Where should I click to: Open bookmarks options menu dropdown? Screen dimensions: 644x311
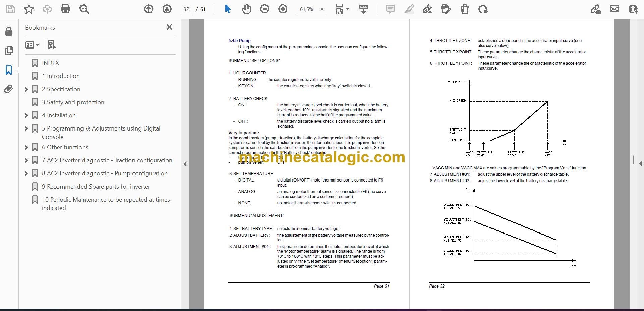(x=32, y=45)
